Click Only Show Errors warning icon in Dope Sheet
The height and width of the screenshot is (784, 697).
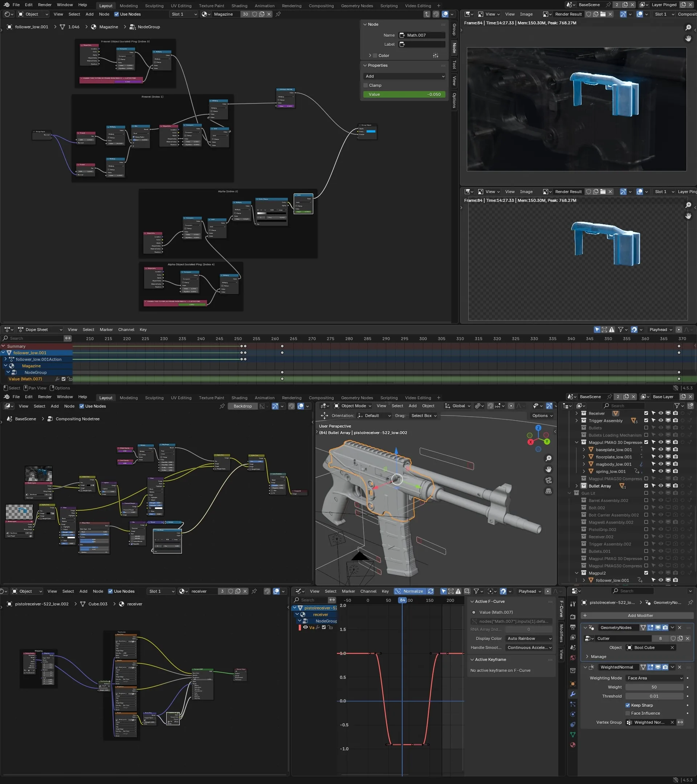(612, 330)
